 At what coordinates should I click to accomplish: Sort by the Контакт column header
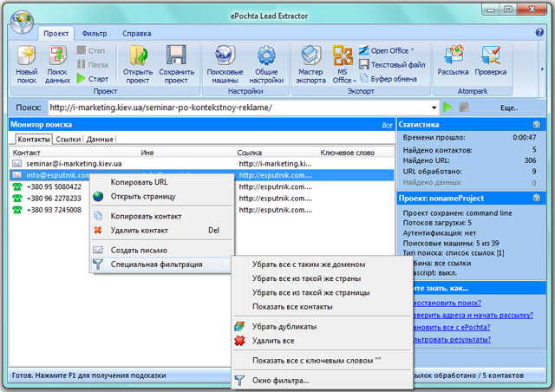click(x=73, y=153)
